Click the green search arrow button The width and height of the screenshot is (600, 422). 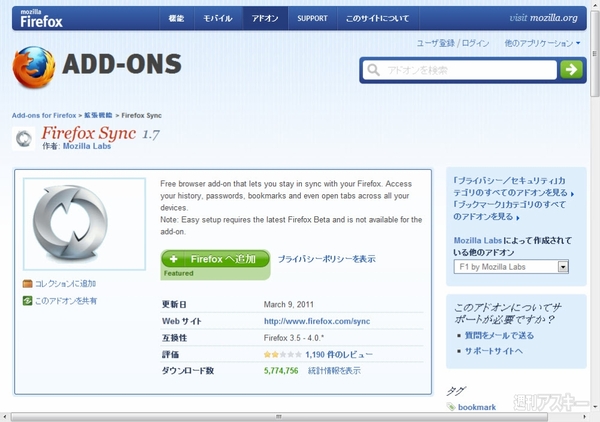coord(571,70)
